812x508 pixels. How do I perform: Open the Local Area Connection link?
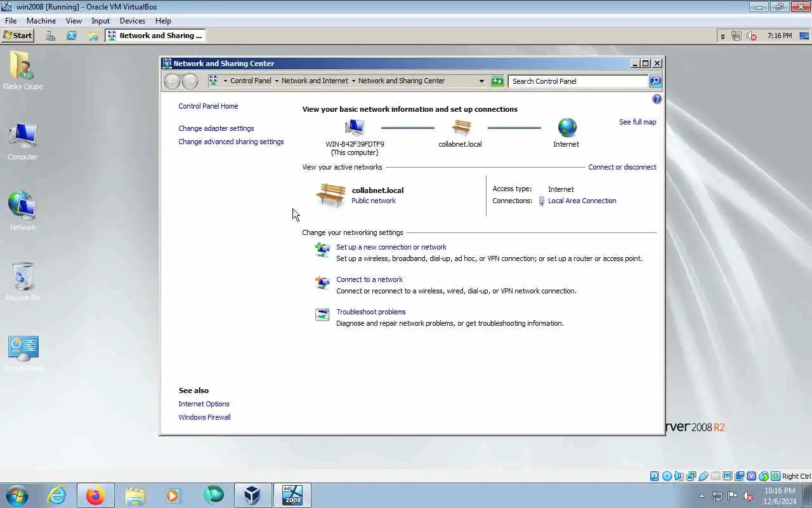[582, 201]
